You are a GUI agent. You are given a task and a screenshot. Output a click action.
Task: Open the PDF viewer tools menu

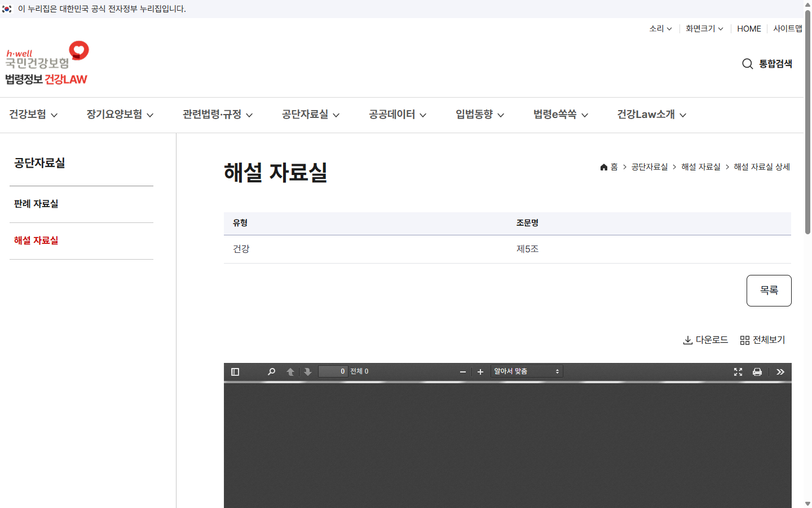click(x=780, y=371)
